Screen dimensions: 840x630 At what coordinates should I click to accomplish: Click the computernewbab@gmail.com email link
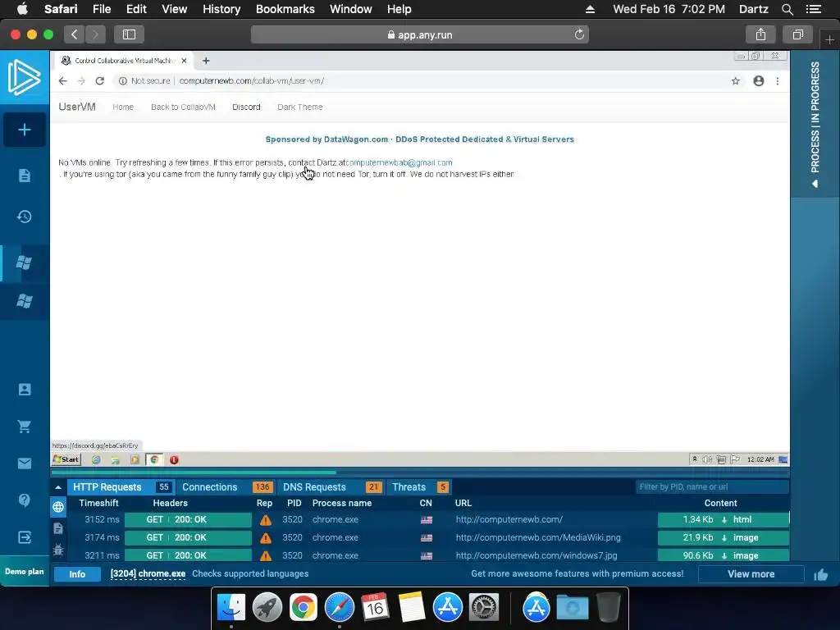399,162
